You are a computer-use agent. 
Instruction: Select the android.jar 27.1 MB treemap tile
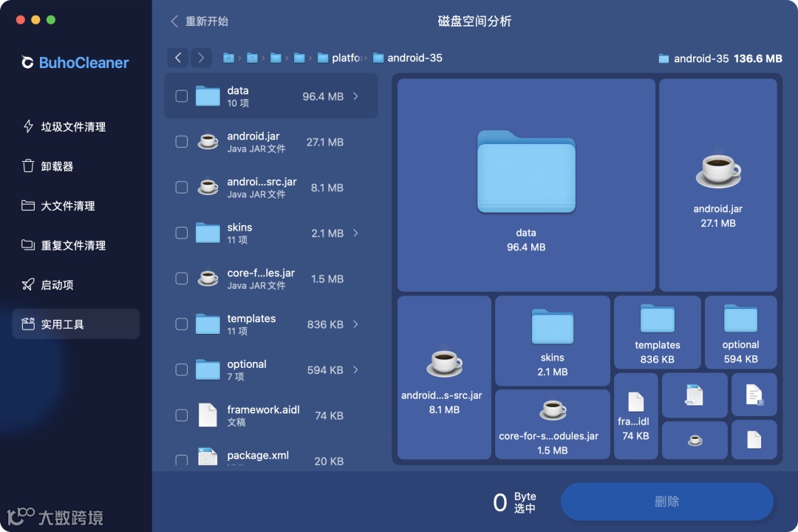tap(718, 185)
